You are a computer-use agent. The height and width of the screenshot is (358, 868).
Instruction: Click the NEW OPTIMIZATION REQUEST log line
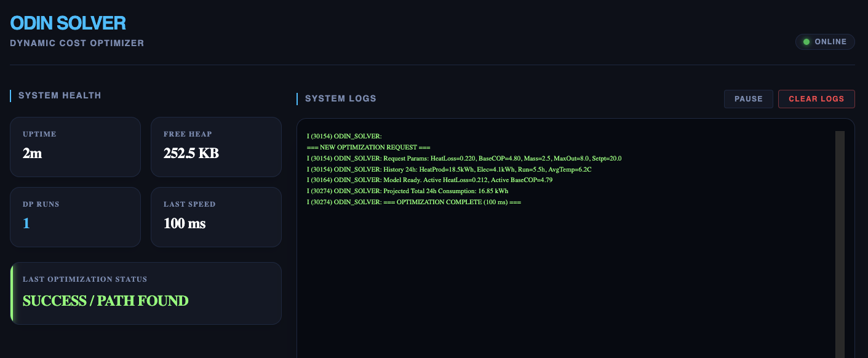point(368,147)
